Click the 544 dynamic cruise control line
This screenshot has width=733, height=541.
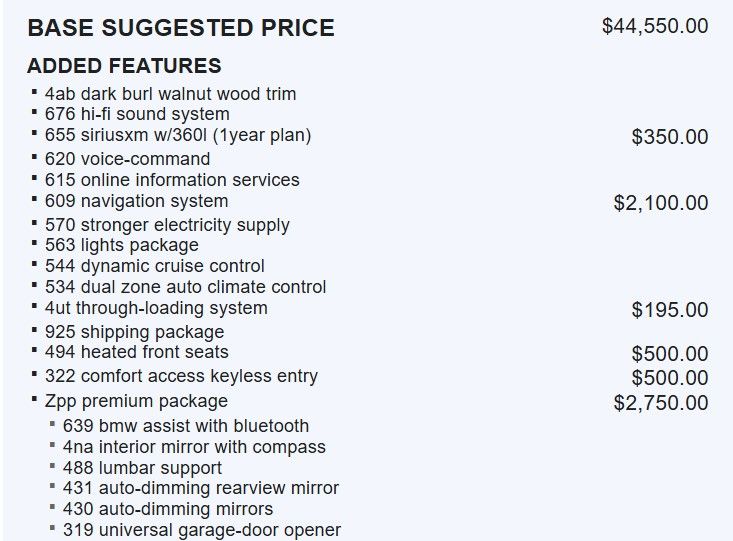click(155, 266)
